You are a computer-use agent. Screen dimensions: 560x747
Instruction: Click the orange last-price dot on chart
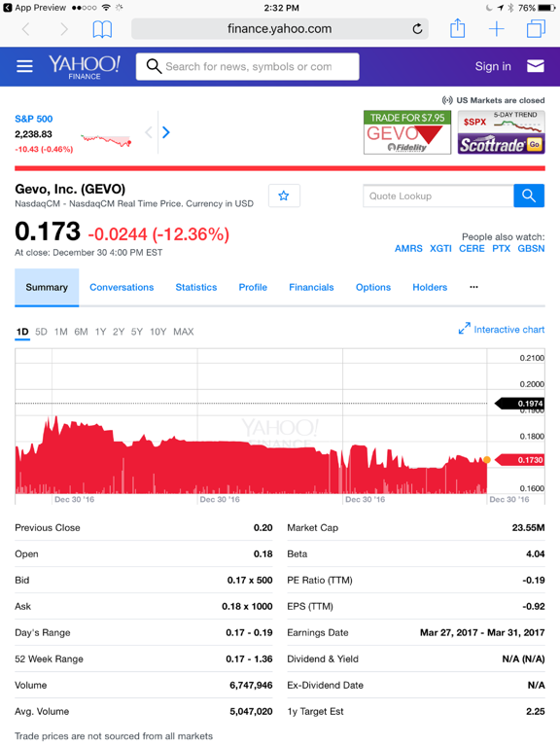coord(487,460)
